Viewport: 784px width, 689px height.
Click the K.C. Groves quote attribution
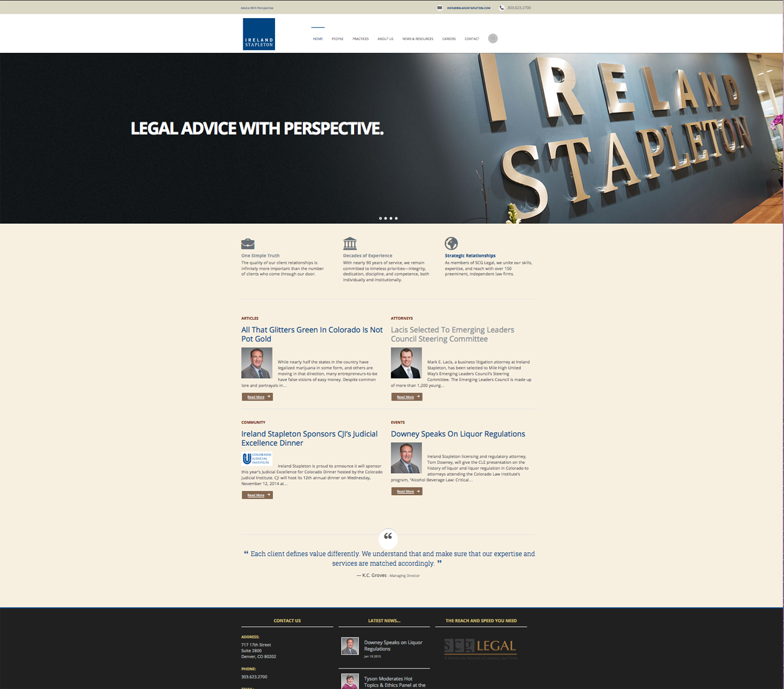pos(388,575)
